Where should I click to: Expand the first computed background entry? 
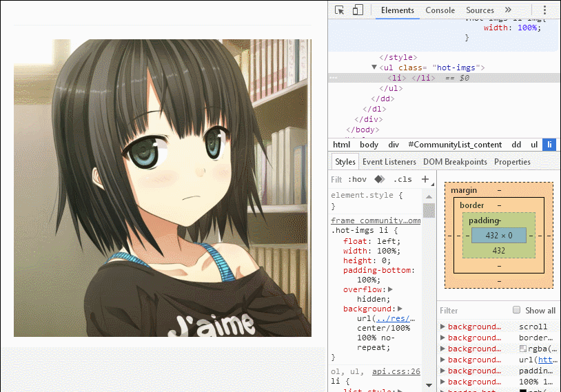(x=442, y=327)
